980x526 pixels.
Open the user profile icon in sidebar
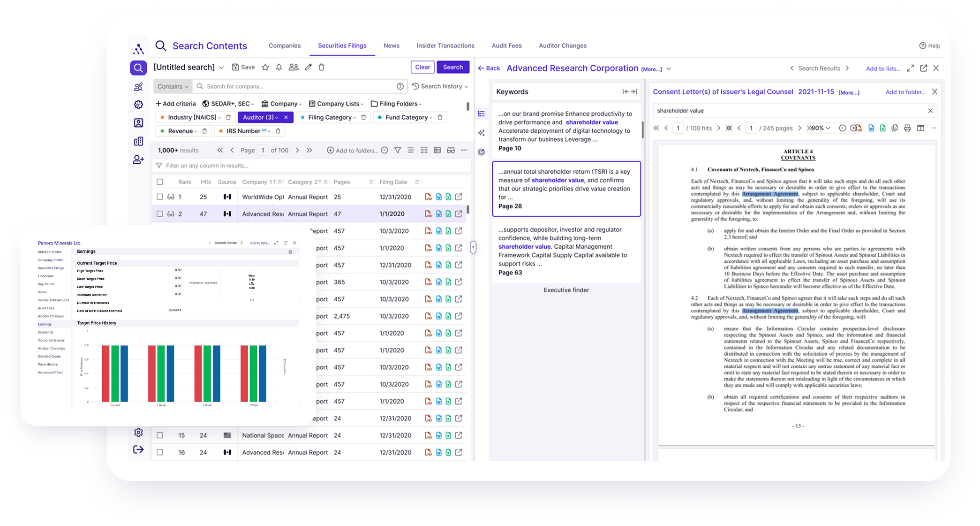(138, 123)
